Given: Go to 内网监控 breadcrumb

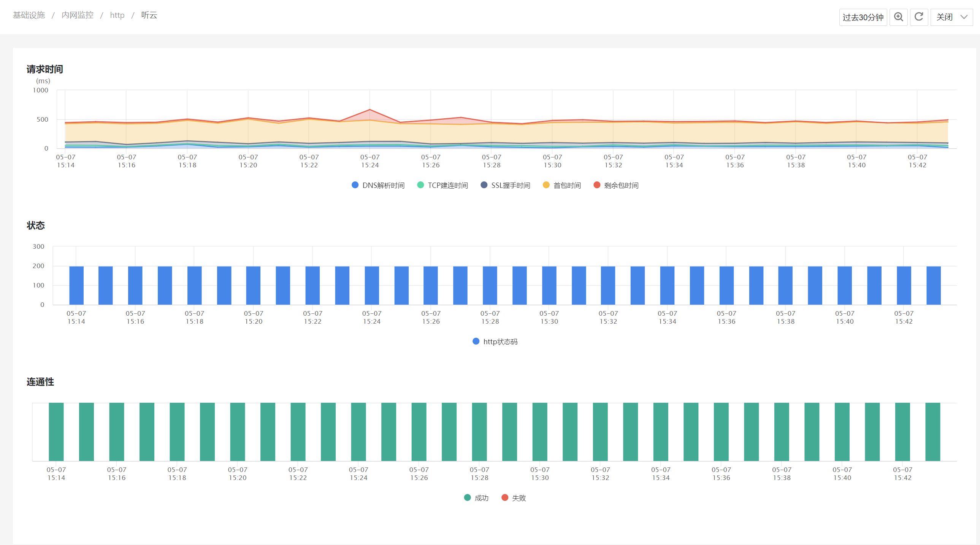Looking at the screenshot, I should 78,15.
